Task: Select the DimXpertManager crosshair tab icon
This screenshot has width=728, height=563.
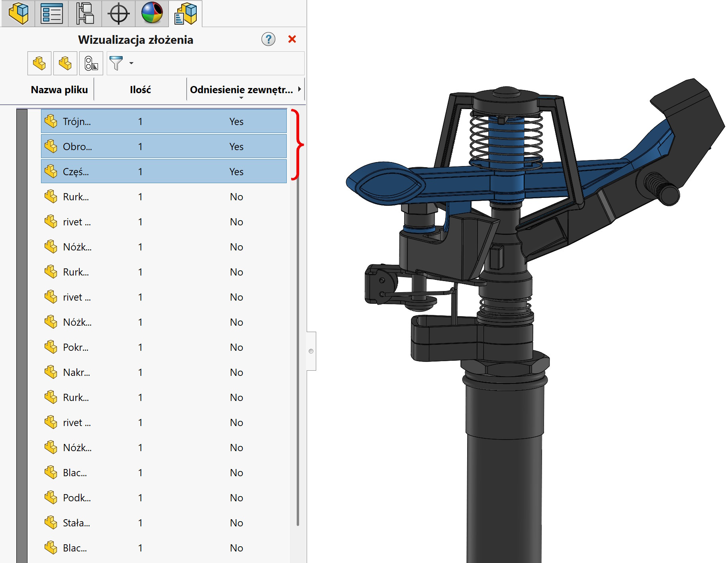Action: point(118,14)
